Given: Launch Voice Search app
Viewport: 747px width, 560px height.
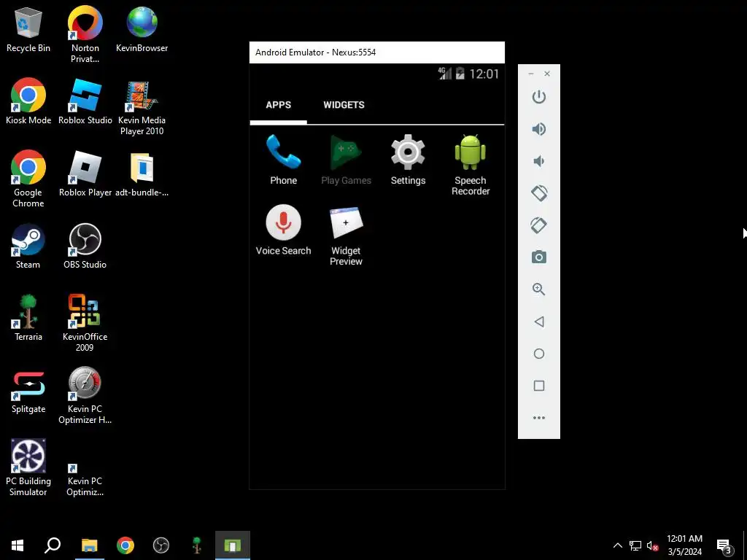Looking at the screenshot, I should (284, 230).
